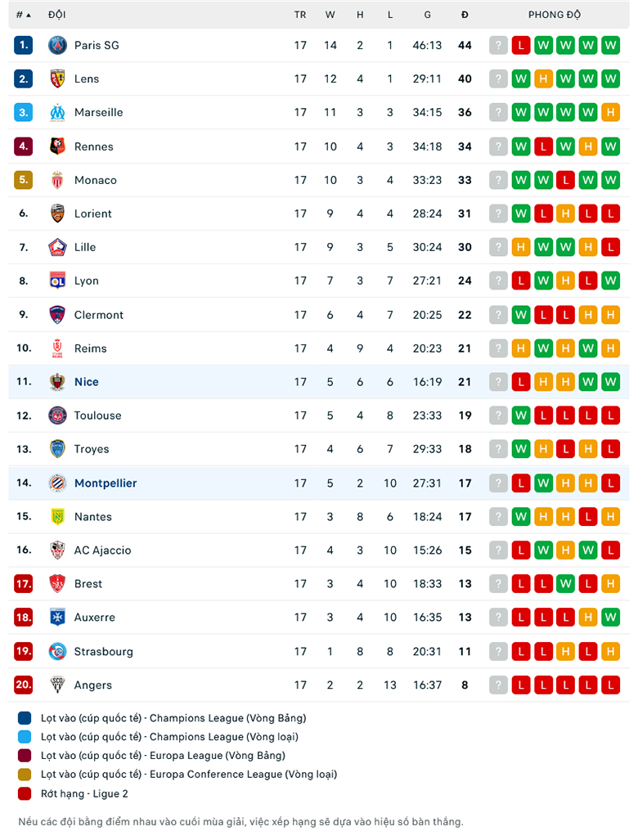
Task: Open the PHONG ĐỘ column header
Action: coord(554,14)
